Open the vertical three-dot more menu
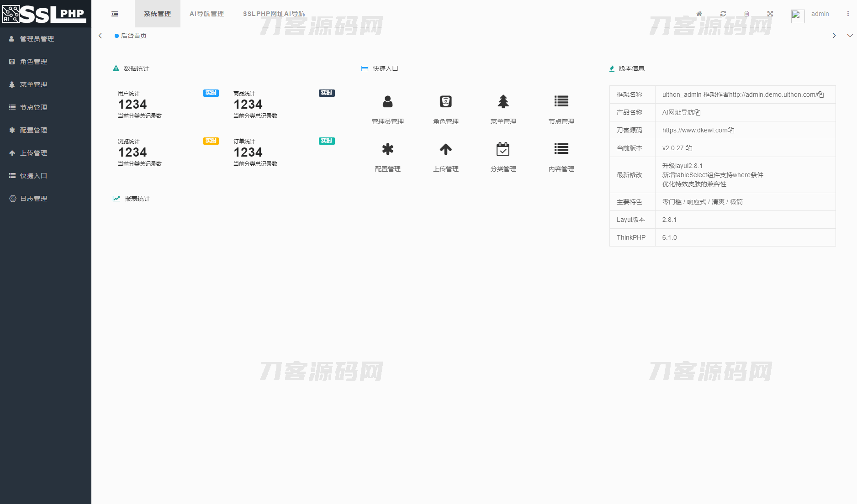 pos(848,14)
